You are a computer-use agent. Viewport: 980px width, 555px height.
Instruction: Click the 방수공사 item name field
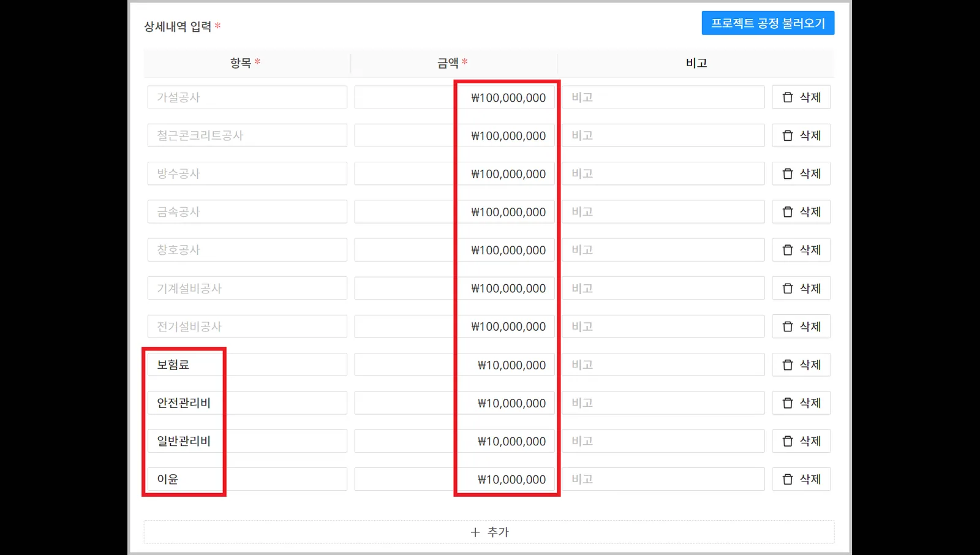pyautogui.click(x=247, y=173)
